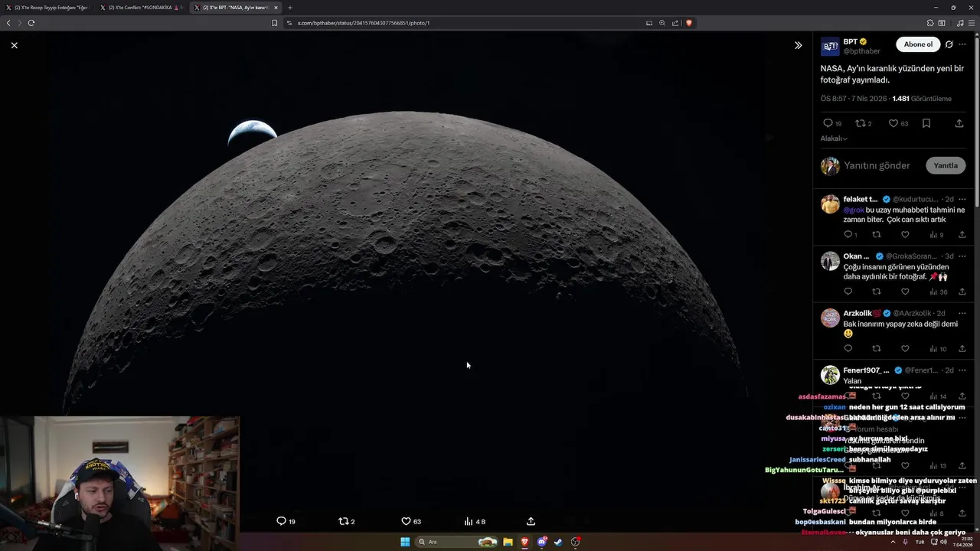Open the three-dot menu on the felaket reply
980x551 pixels.
962,199
